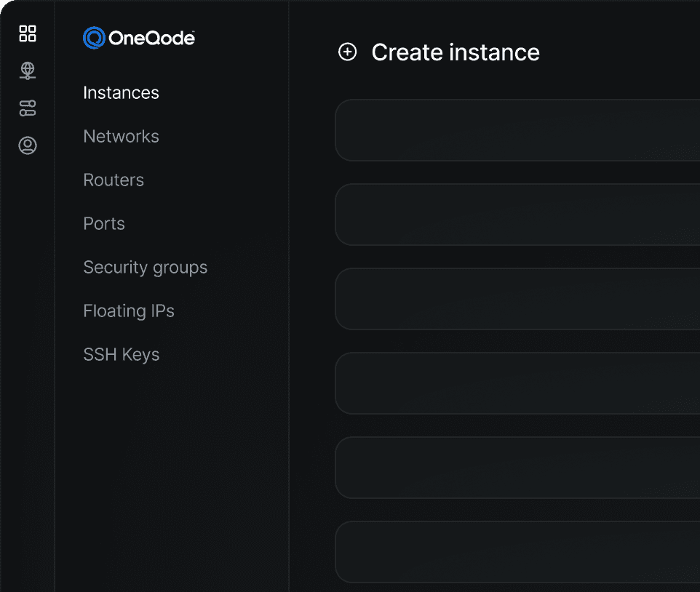Select the bottom placeholder card in the list
Viewport: 700px width, 592px height.
click(517, 552)
